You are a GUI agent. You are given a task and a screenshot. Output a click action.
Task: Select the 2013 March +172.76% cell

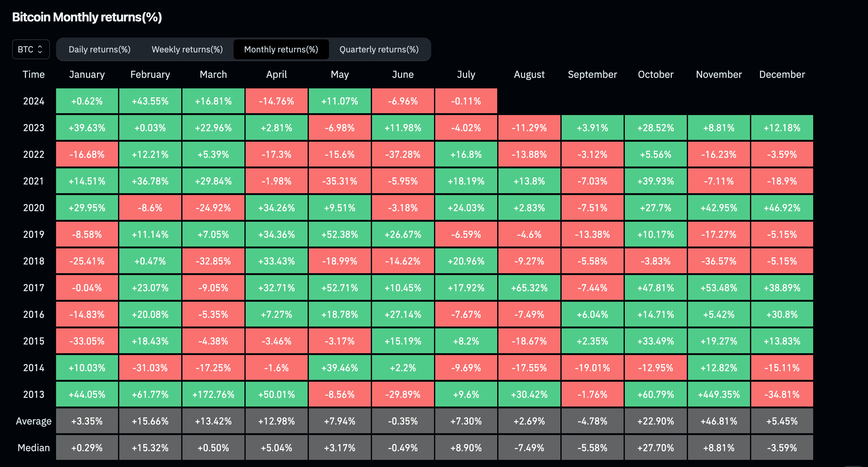tap(213, 394)
